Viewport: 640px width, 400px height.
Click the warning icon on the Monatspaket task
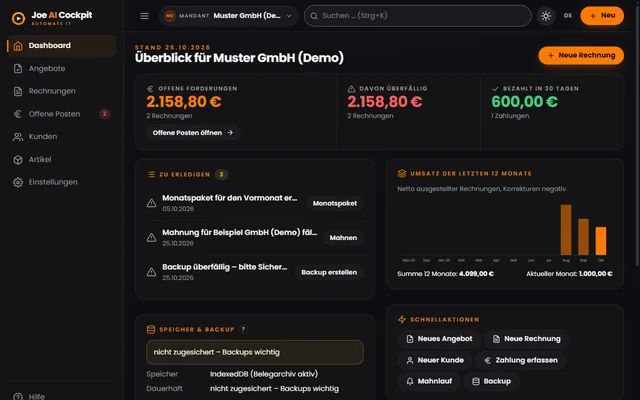151,203
